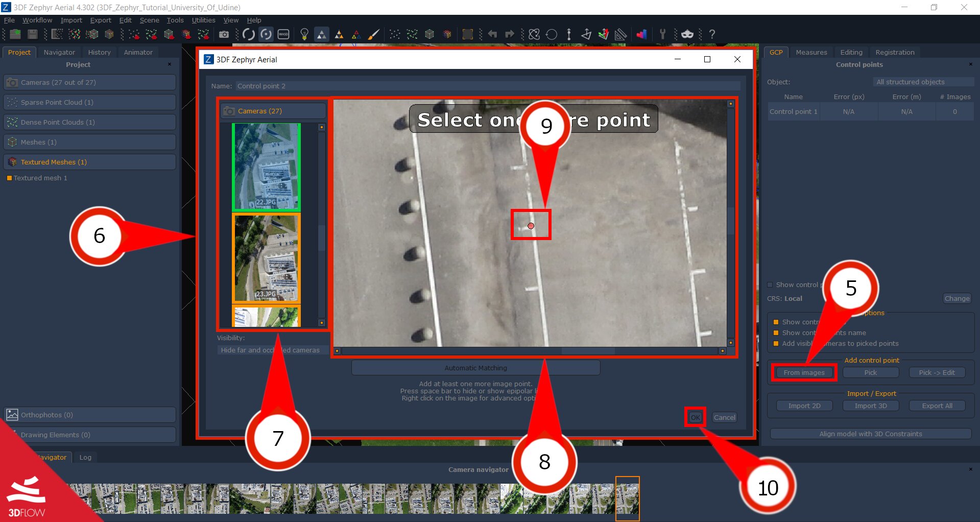Toggle the colored wireframe triangles display icon
The height and width of the screenshot is (522, 980).
(356, 35)
